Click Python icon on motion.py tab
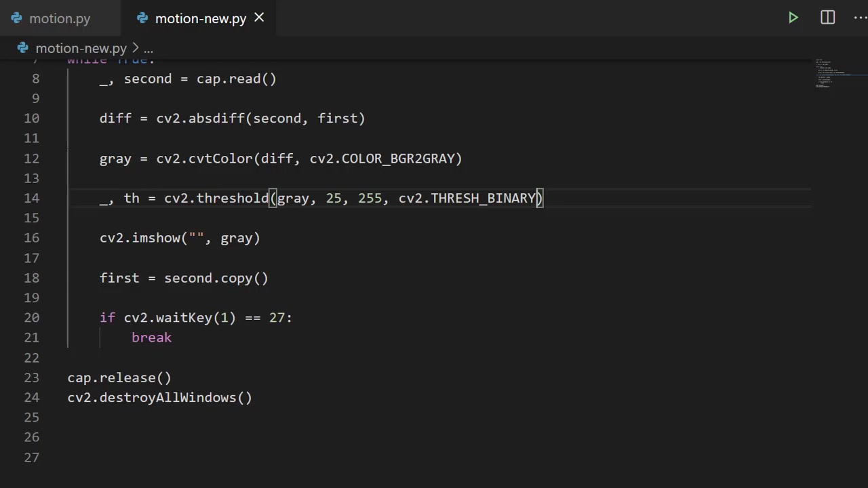The image size is (868, 488). click(x=16, y=18)
